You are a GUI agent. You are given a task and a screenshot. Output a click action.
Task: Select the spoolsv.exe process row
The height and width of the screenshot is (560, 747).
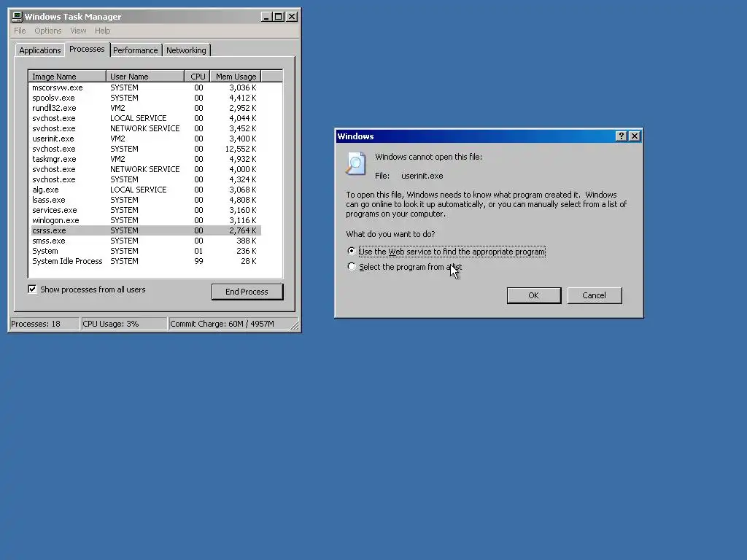[x=144, y=98]
